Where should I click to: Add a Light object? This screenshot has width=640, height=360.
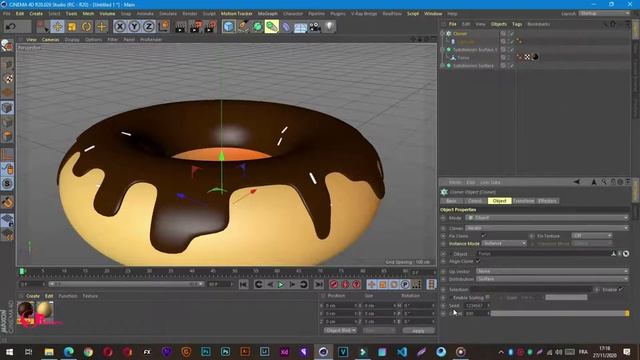click(x=329, y=27)
